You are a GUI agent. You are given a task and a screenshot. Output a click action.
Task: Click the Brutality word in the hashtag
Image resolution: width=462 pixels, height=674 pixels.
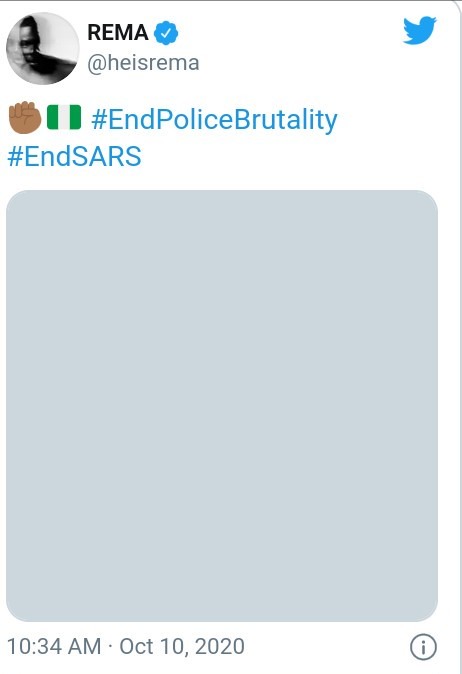[x=286, y=119]
